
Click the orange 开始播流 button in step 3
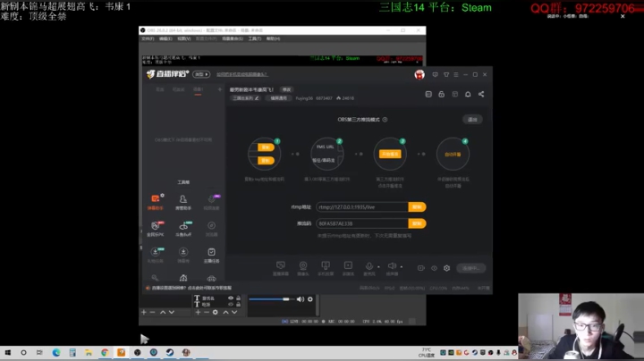tap(390, 155)
